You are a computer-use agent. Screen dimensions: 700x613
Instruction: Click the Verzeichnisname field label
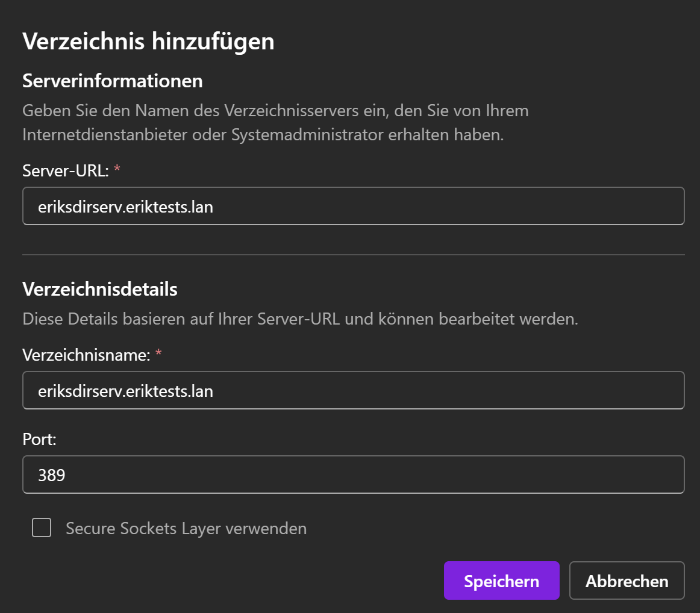pyautogui.click(x=86, y=355)
